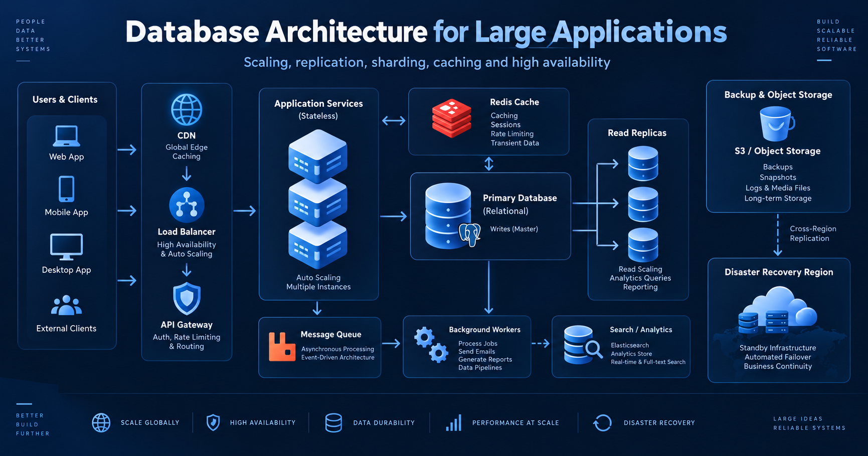Click the "S3 / Object Storage" label
Image resolution: width=868 pixels, height=456 pixels.
778,151
